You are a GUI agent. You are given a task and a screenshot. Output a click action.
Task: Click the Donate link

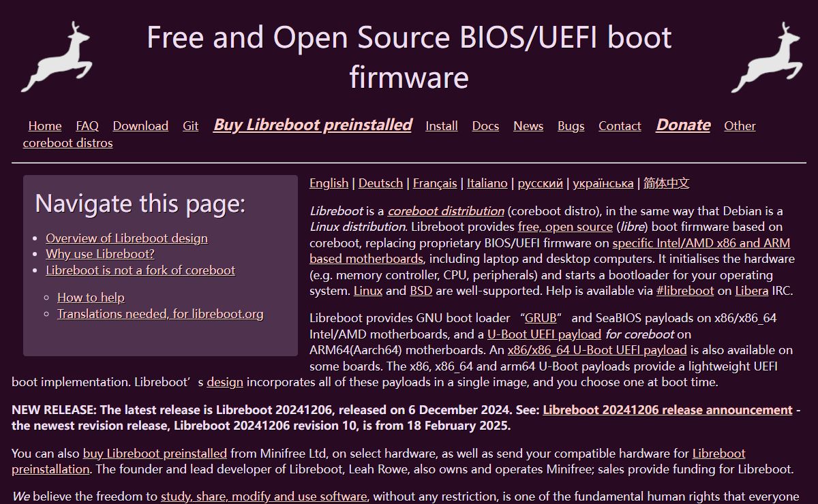coord(683,125)
